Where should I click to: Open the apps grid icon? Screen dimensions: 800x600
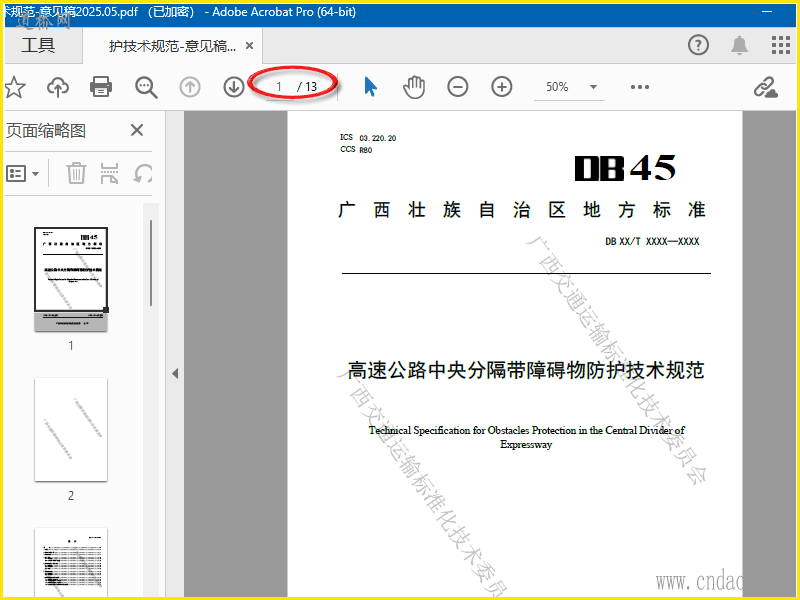[x=781, y=45]
